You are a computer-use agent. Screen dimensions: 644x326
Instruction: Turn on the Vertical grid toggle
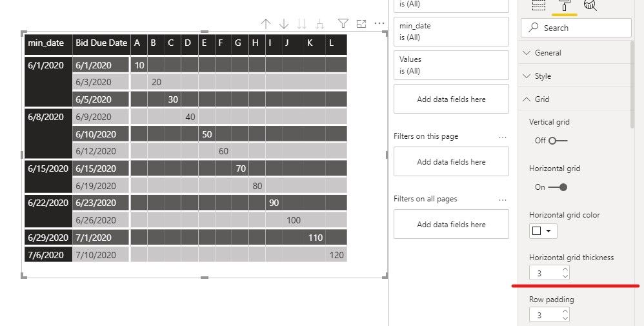(x=558, y=141)
